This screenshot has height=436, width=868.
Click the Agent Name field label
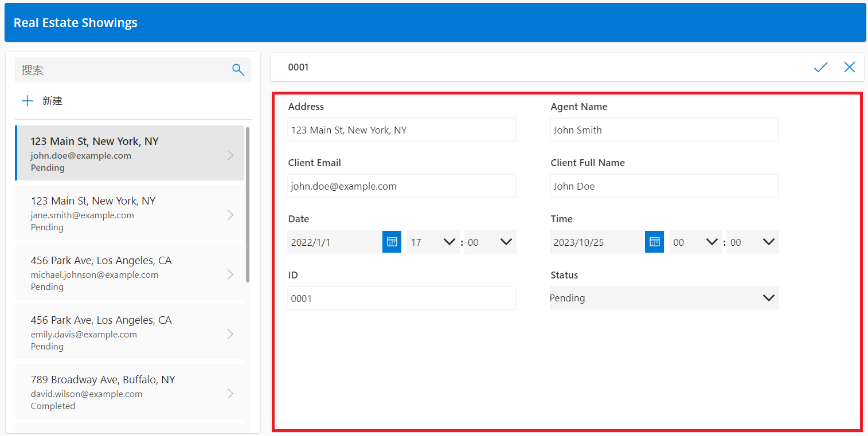[x=579, y=107]
